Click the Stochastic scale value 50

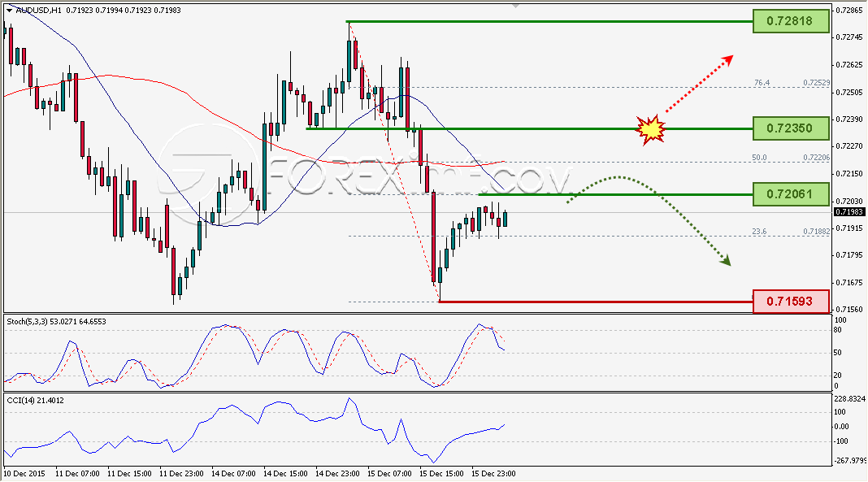(x=838, y=353)
